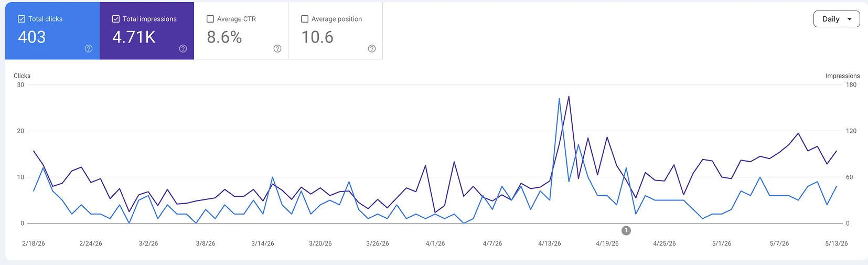Click the 3/26/26 date label

[378, 243]
